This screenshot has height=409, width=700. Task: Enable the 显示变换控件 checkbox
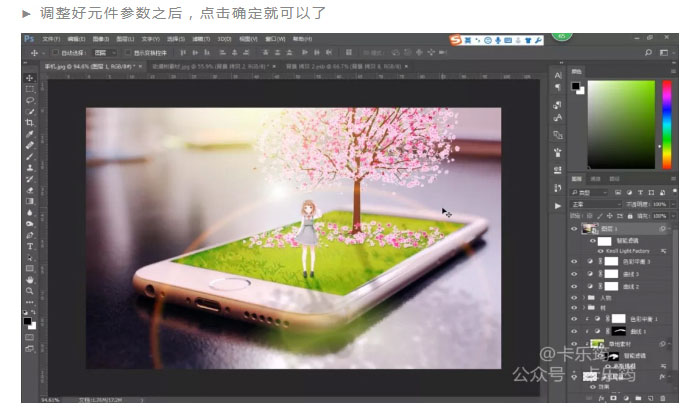128,53
